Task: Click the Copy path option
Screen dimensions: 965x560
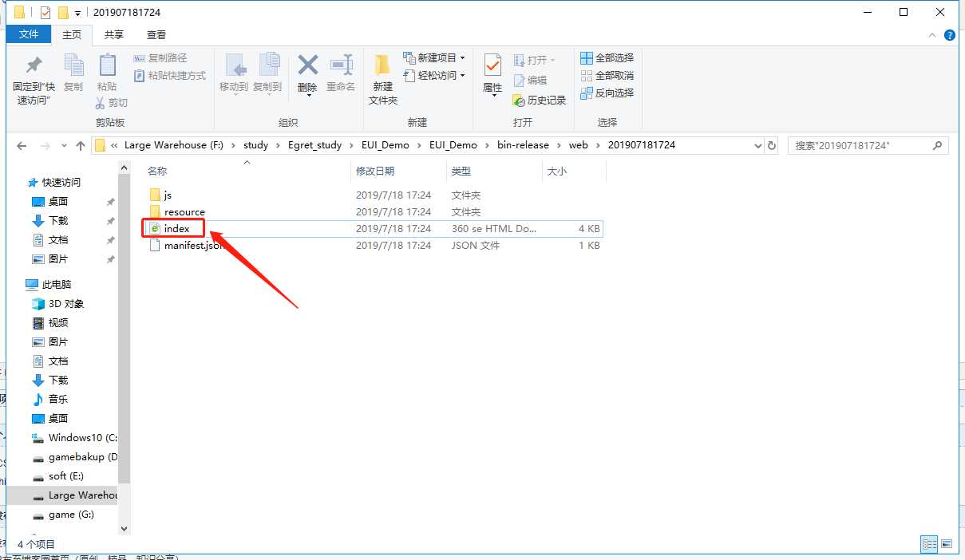Action: click(160, 58)
